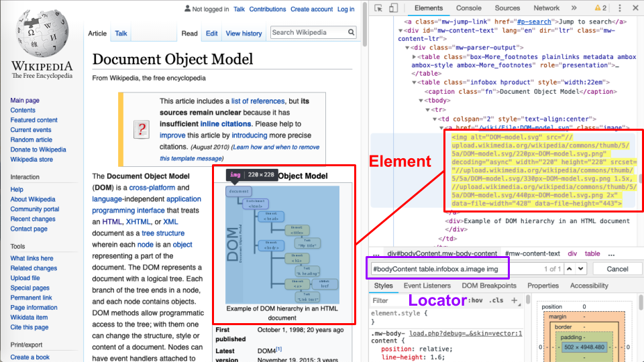This screenshot has width=644, height=362.
Task: Collapse the tr node
Action: 427,110
